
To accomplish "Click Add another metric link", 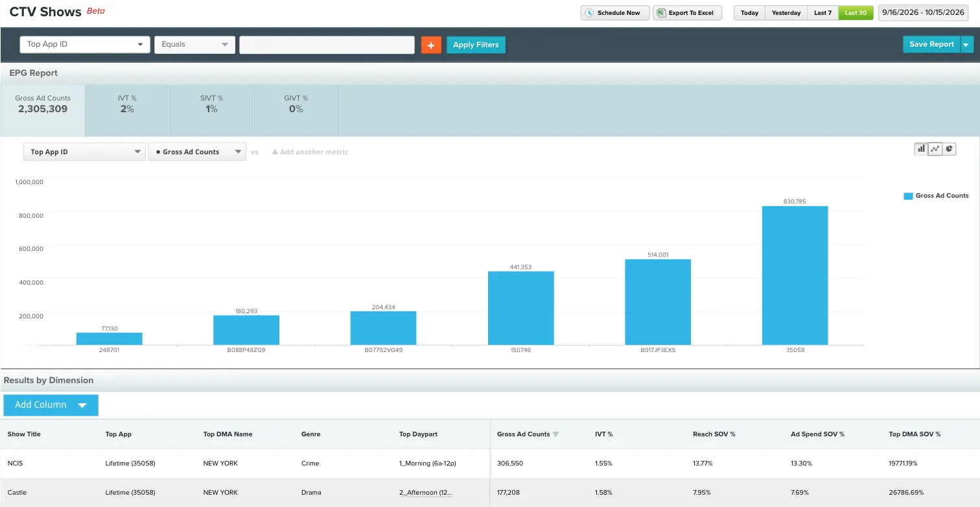I will pyautogui.click(x=310, y=152).
